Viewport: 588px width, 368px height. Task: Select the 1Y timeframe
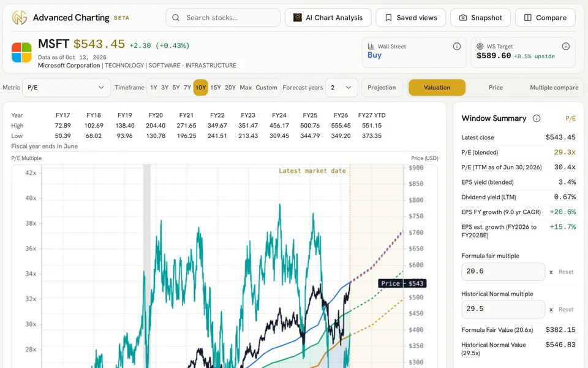pos(153,88)
